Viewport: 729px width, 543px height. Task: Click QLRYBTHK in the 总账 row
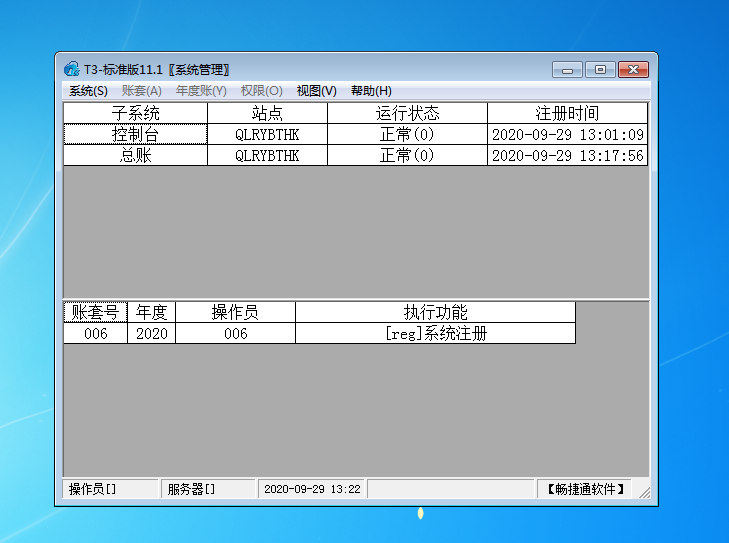tap(267, 155)
